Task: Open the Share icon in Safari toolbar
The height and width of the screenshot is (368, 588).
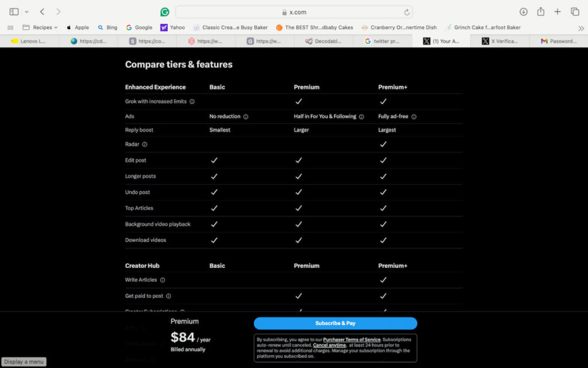Action: coord(540,11)
